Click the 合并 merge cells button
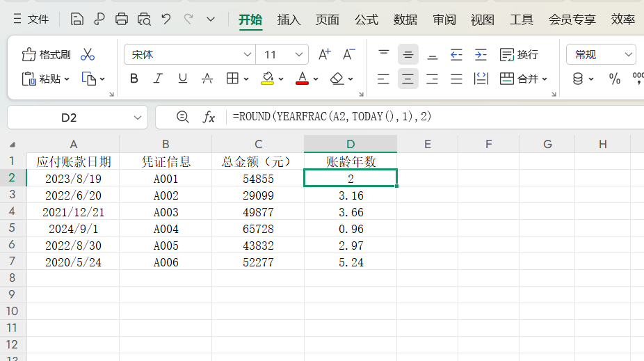Image resolution: width=644 pixels, height=361 pixels. [522, 79]
